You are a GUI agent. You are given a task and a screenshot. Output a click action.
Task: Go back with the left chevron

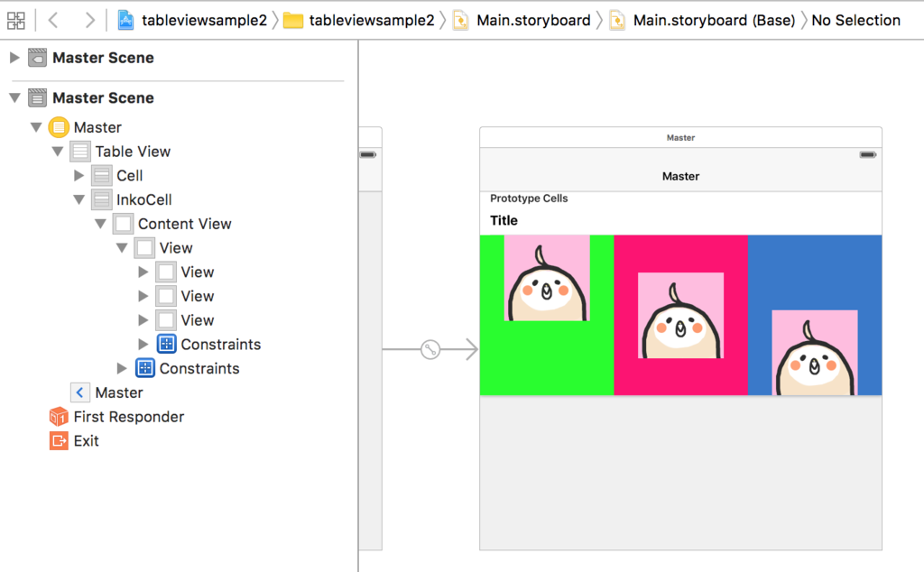pyautogui.click(x=53, y=21)
